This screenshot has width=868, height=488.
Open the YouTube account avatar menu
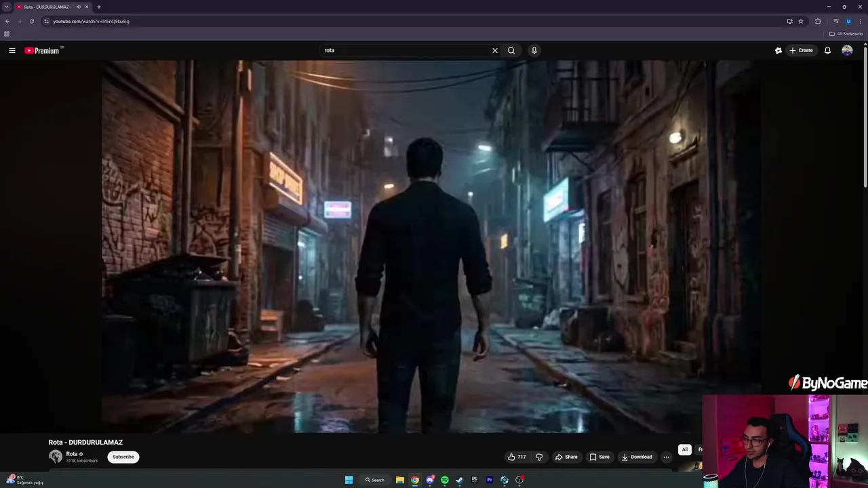(848, 50)
